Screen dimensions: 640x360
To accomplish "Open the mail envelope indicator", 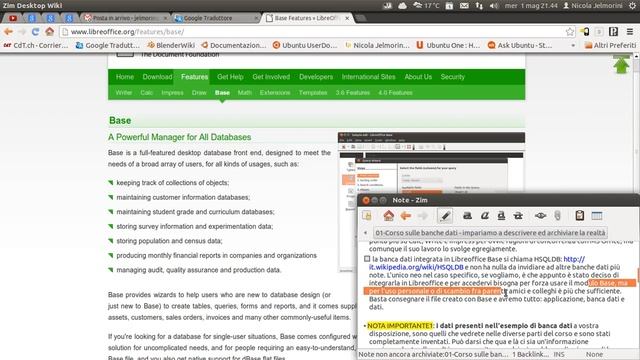I will [464, 6].
